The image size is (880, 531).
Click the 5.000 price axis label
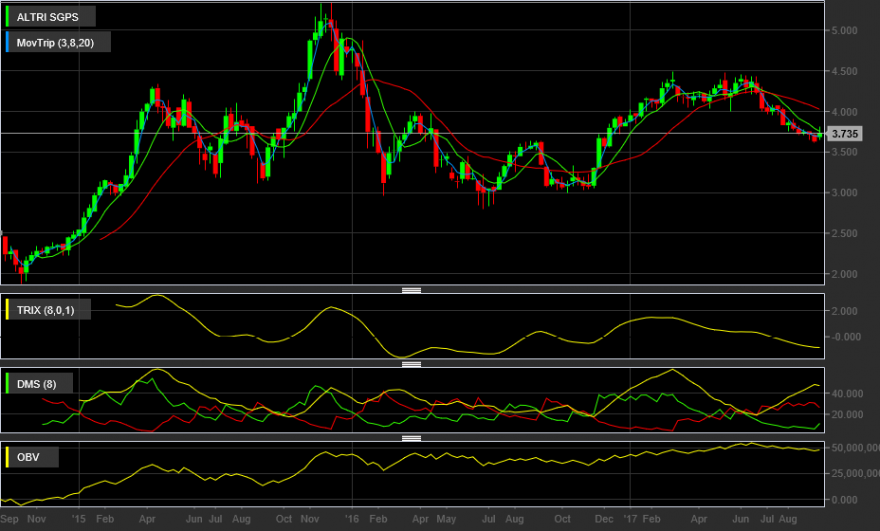click(x=845, y=30)
